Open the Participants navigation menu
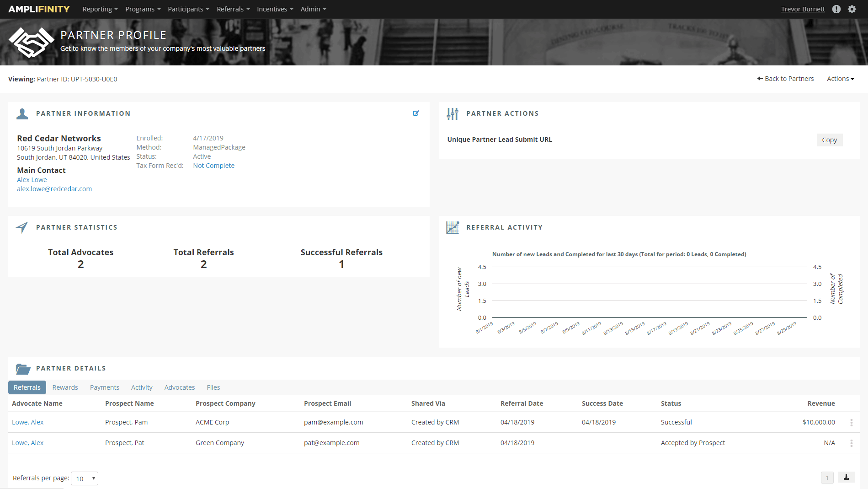The image size is (868, 489). (x=188, y=9)
